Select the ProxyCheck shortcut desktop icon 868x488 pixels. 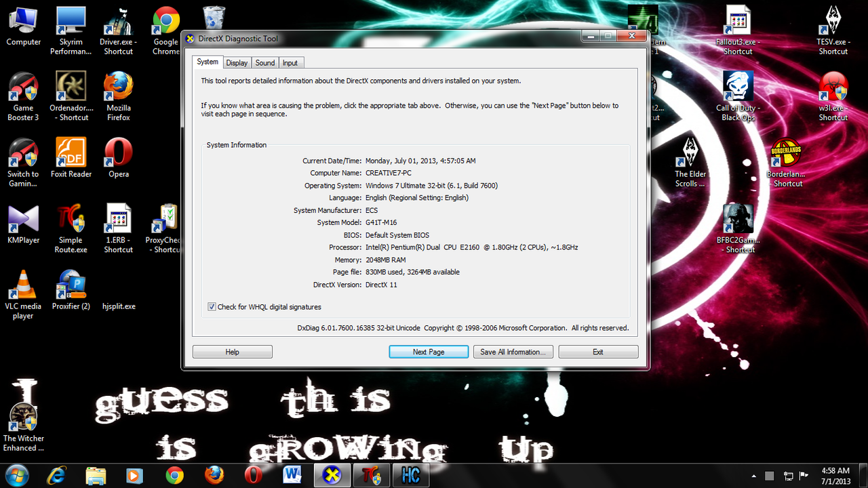point(163,228)
